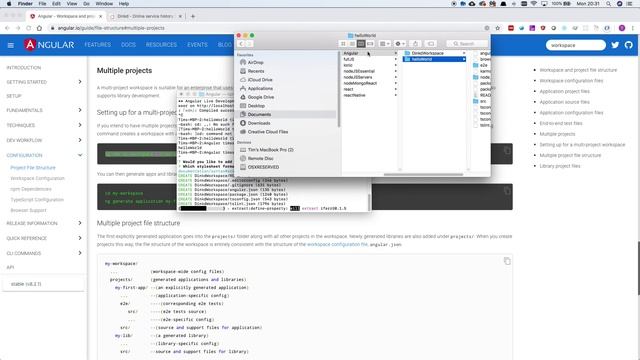Jump to Library project files section
The image size is (640, 360).
pyautogui.click(x=560, y=166)
